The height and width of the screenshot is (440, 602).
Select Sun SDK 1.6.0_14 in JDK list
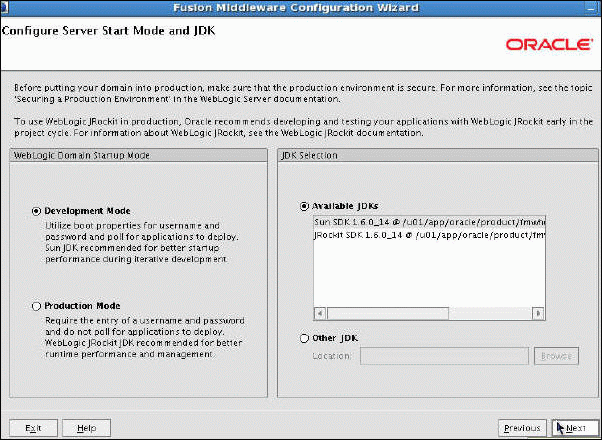(429, 222)
